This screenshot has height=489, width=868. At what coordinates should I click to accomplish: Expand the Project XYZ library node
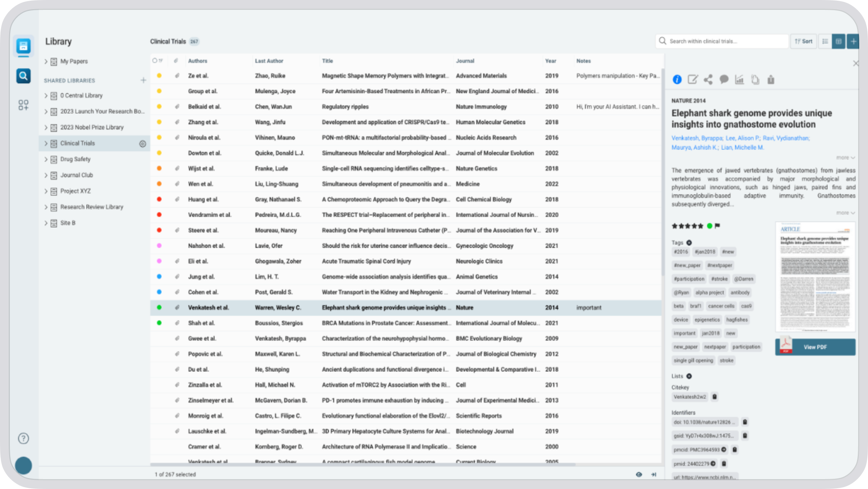[46, 191]
